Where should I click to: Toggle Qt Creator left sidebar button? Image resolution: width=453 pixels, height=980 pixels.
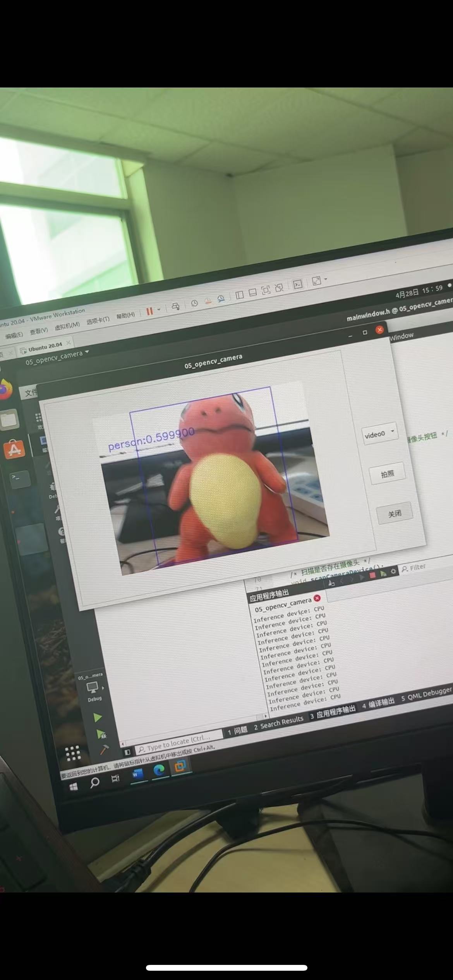[x=127, y=752]
